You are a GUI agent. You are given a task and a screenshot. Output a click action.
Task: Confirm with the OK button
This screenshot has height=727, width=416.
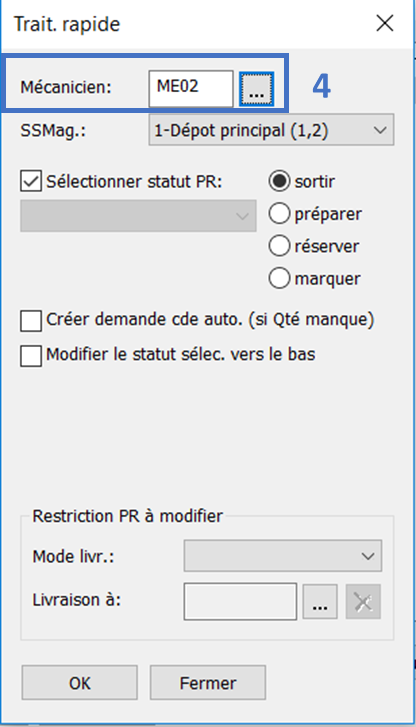(80, 682)
